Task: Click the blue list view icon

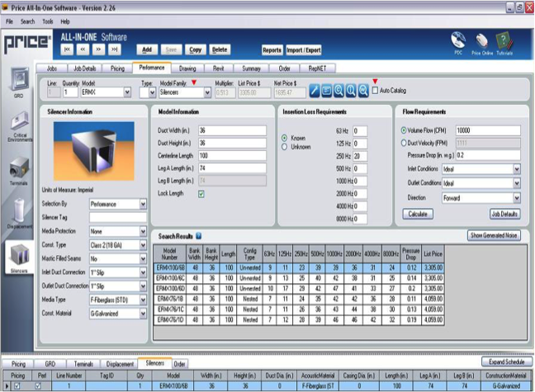Action: point(326,91)
